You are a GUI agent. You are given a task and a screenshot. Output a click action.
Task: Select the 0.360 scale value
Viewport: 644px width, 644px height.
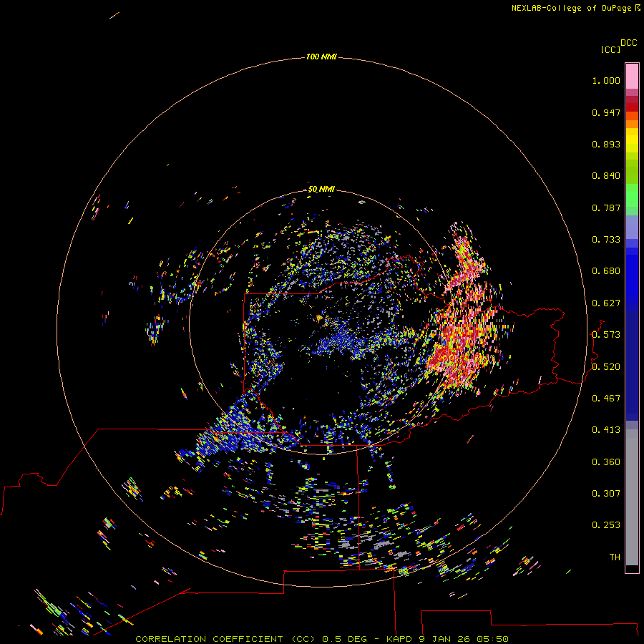(x=606, y=462)
